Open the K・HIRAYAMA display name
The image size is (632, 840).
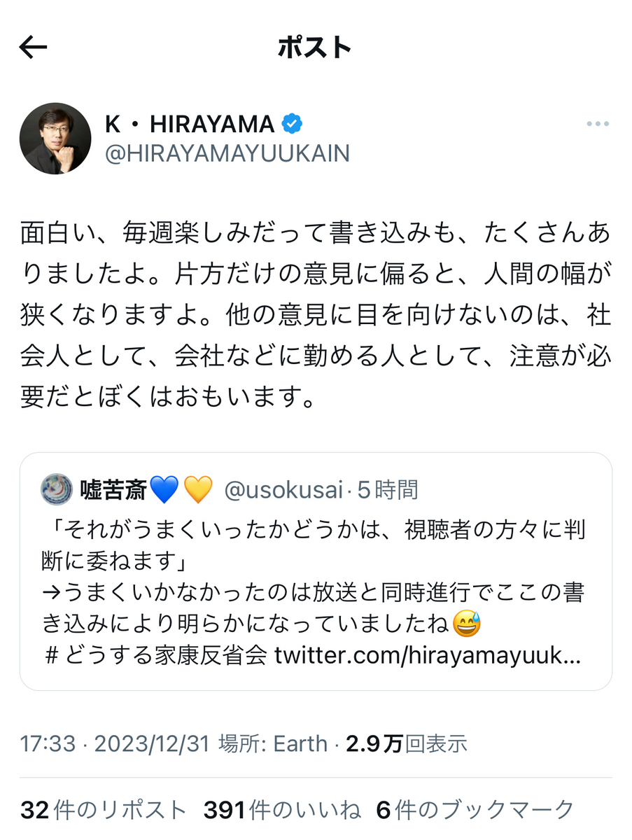[190, 124]
